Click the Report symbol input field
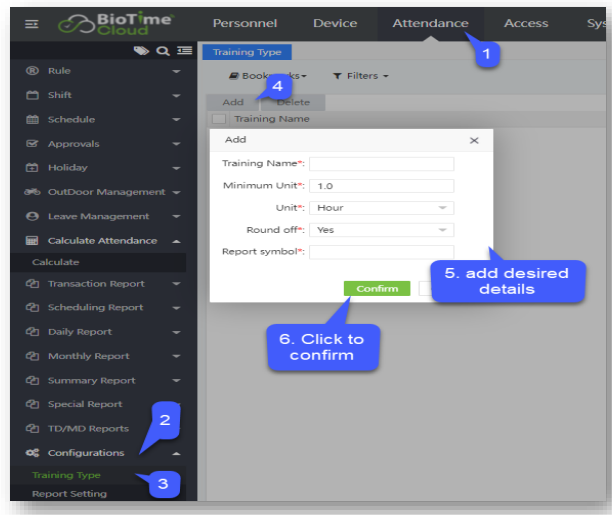612x515 pixels. coord(381,252)
